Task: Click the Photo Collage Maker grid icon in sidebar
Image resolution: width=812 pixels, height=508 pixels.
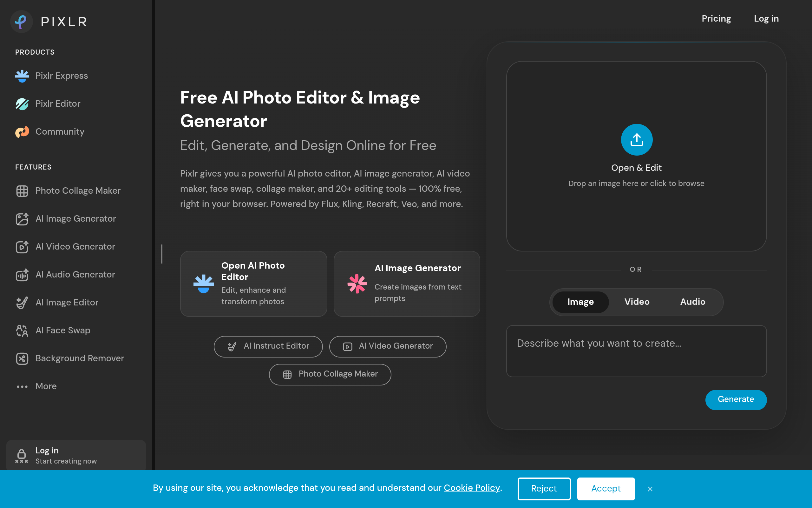Action: (x=22, y=191)
